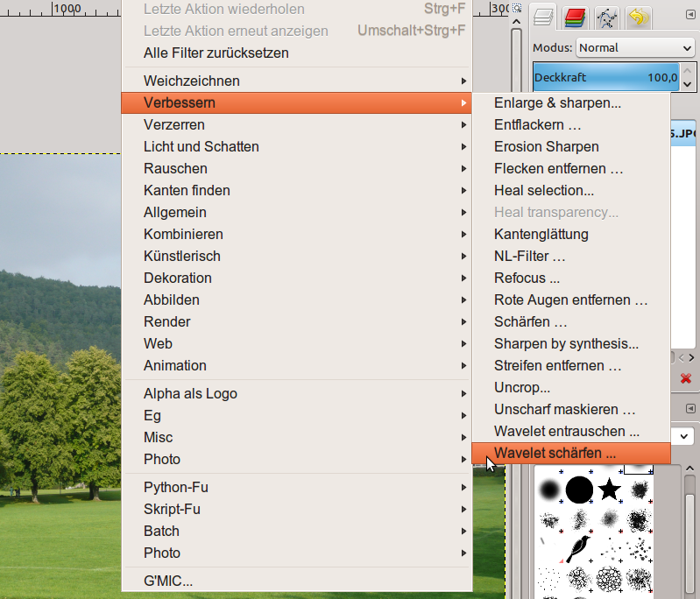The image size is (700, 599).
Task: Launch the G'MIC... plugin
Action: 296,581
